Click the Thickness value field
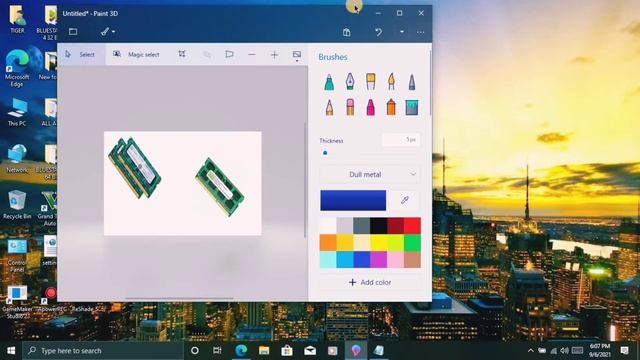This screenshot has width=640, height=360. 401,140
